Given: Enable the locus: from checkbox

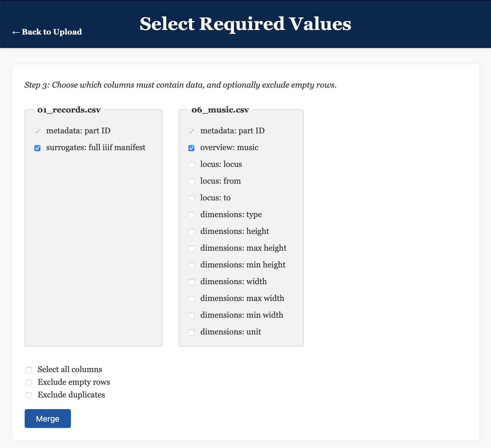Looking at the screenshot, I should point(191,182).
